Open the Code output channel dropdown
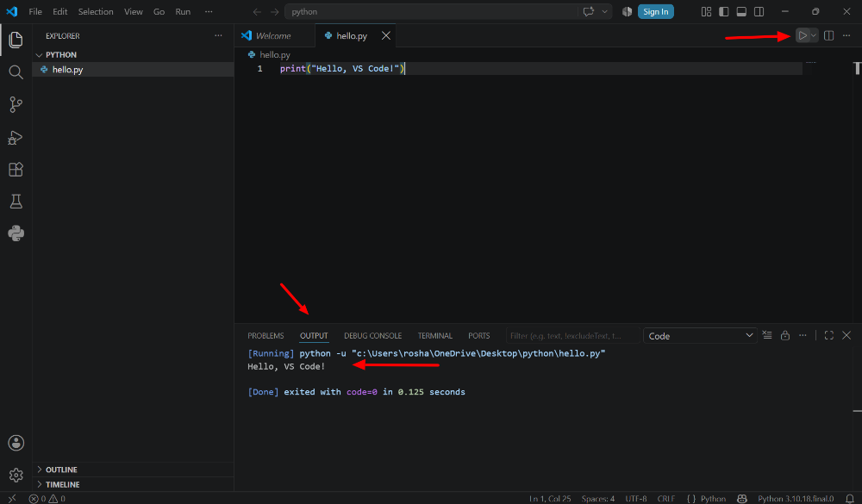The width and height of the screenshot is (862, 504). [x=700, y=336]
